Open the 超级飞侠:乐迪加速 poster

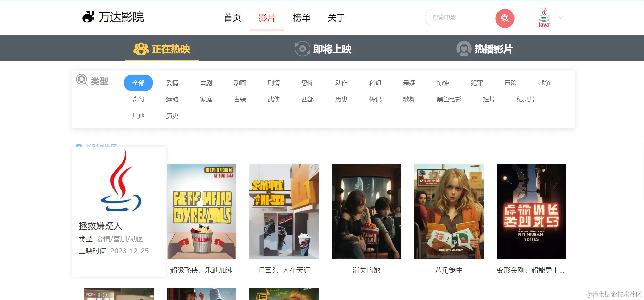click(202, 211)
